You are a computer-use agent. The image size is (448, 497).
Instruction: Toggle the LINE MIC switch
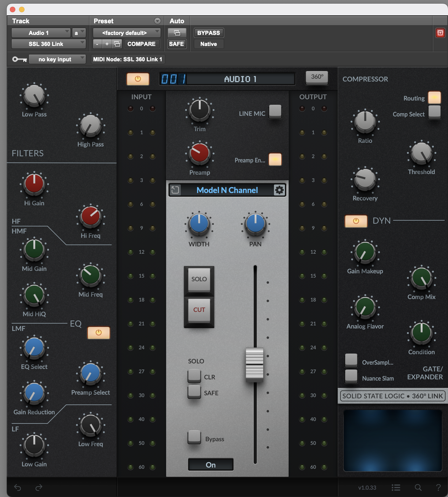(x=275, y=111)
